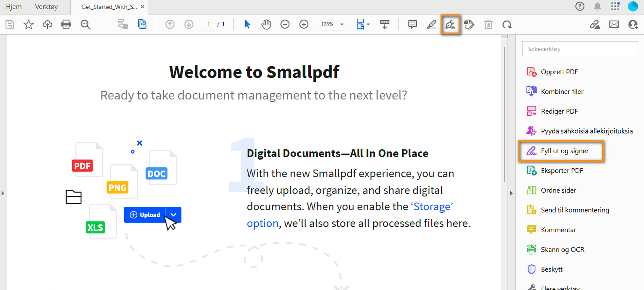Image resolution: width=644 pixels, height=290 pixels.
Task: Expand the Upload button dropdown
Action: [173, 214]
